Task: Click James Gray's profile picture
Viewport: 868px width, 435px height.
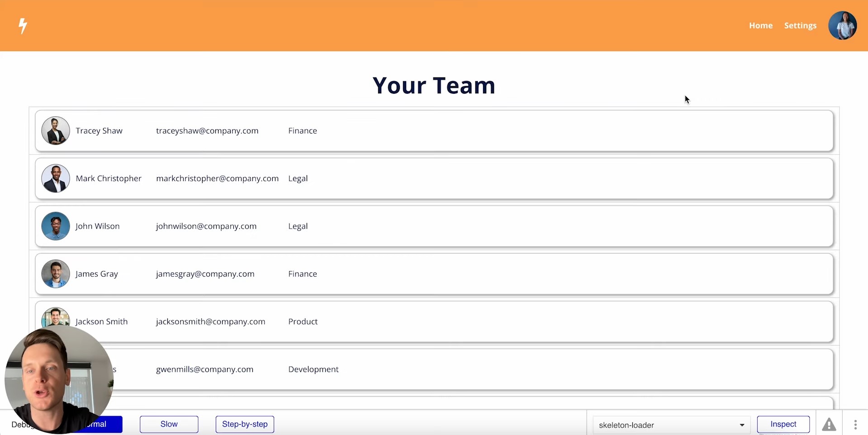Action: point(55,273)
